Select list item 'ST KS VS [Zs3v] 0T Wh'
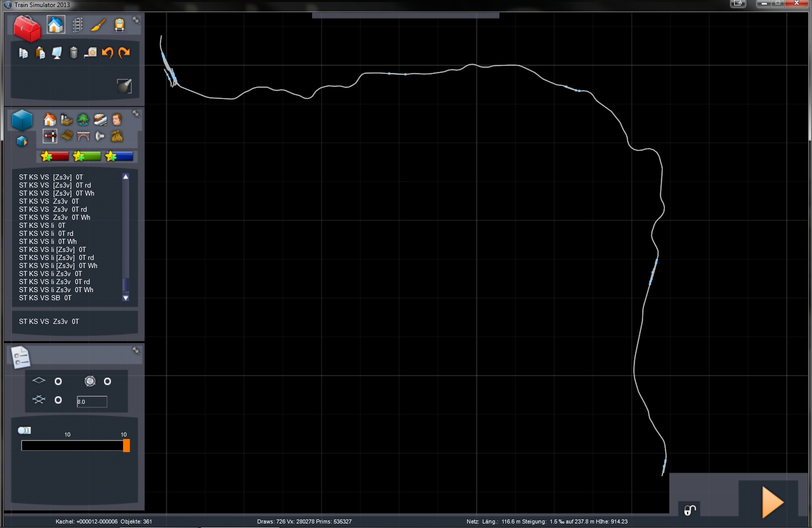 pos(57,193)
